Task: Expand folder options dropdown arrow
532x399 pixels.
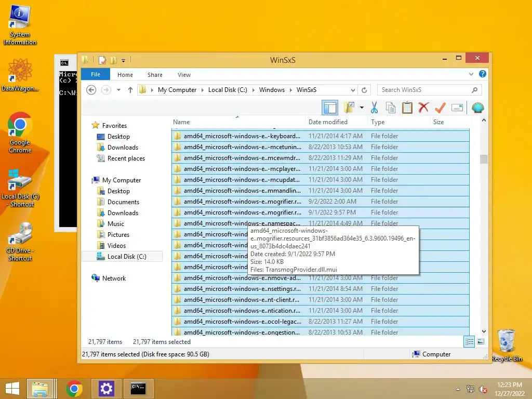Action: pos(362,108)
